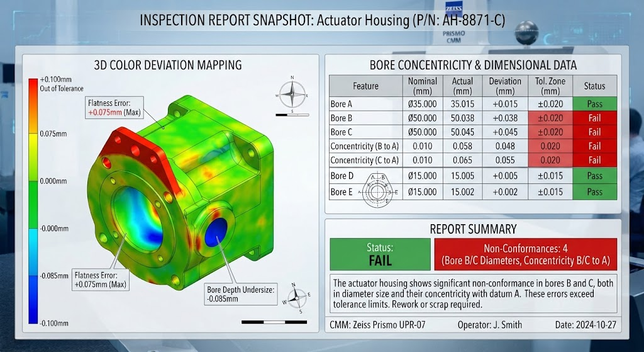The image size is (644, 352).
Task: Click the Feature column header
Action: (365, 86)
